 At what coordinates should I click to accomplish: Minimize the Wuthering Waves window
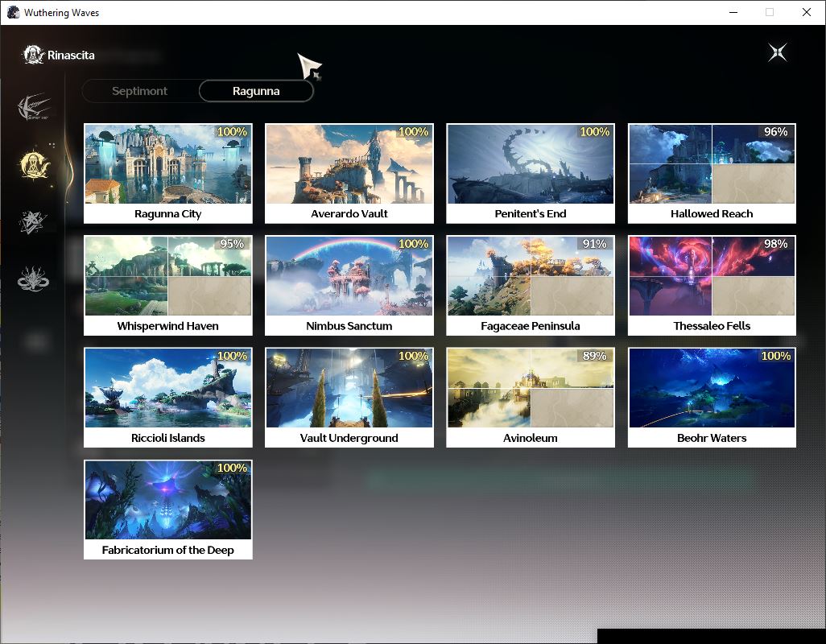coord(733,12)
